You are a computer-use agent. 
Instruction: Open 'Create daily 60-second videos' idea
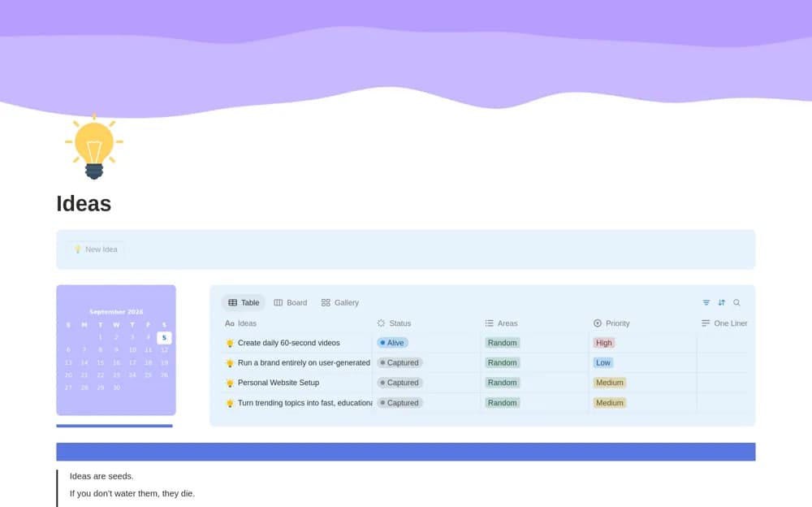click(x=289, y=343)
